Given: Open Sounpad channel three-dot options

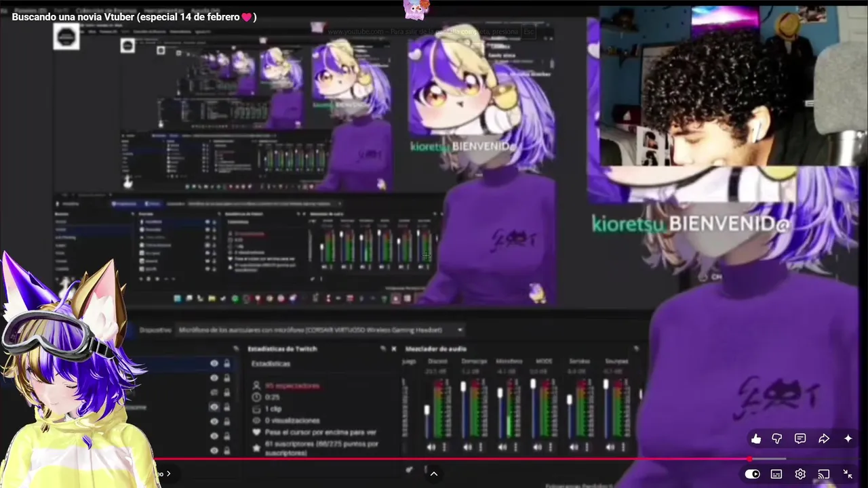Looking at the screenshot, I should (623, 447).
